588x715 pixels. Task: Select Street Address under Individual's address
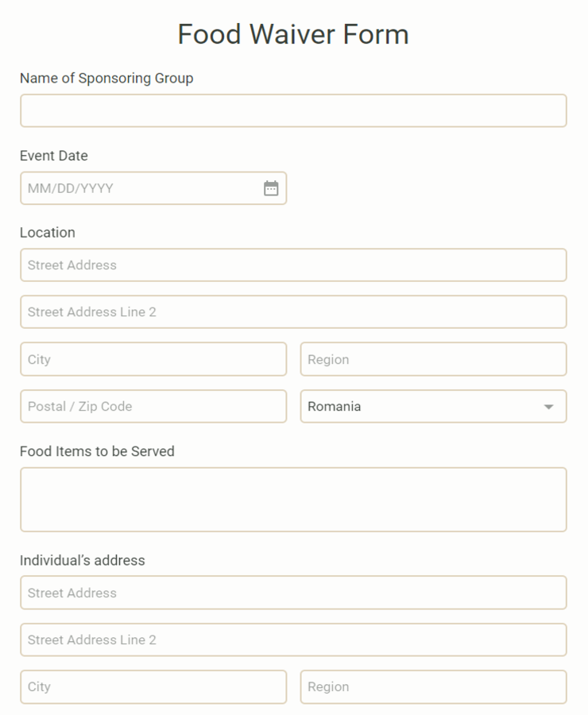293,593
